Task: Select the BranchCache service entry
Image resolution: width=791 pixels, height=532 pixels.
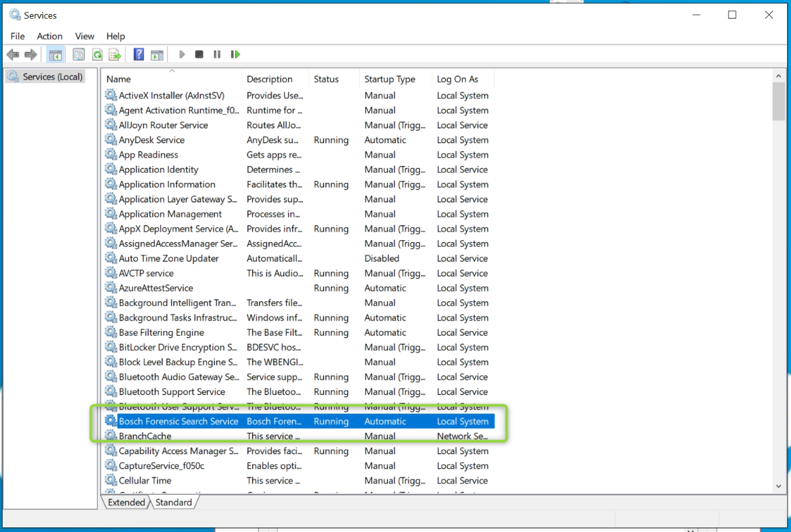Action: click(x=145, y=436)
